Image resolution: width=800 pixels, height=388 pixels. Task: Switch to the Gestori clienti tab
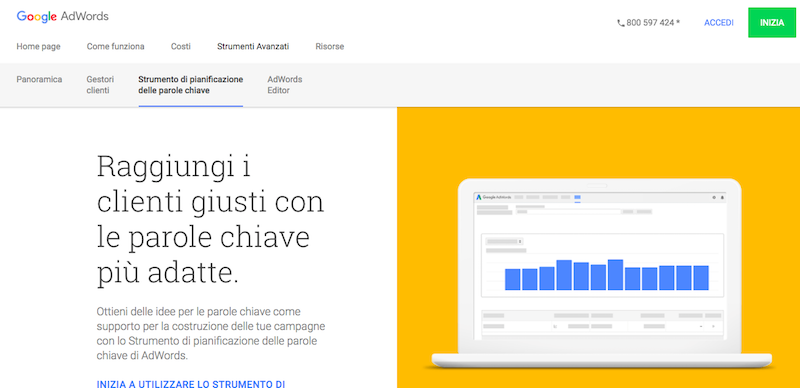[x=101, y=85]
